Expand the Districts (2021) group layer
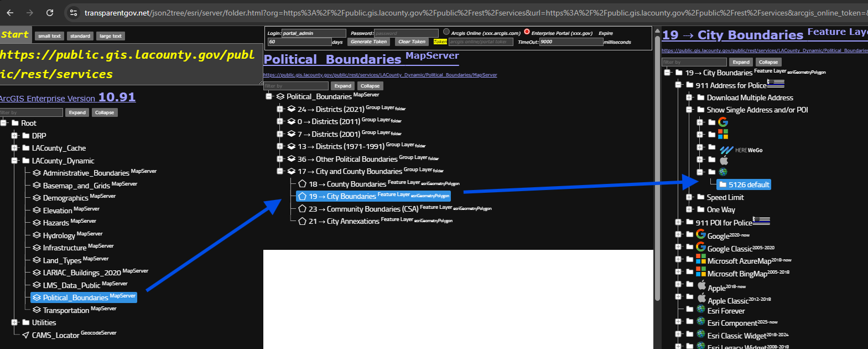This screenshot has height=349, width=868. [280, 109]
